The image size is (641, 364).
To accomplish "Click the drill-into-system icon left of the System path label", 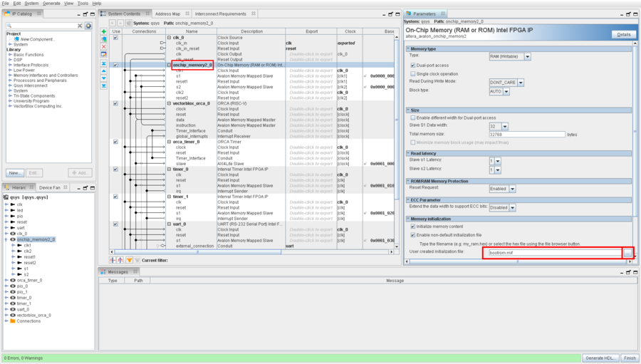I will 128,24.
